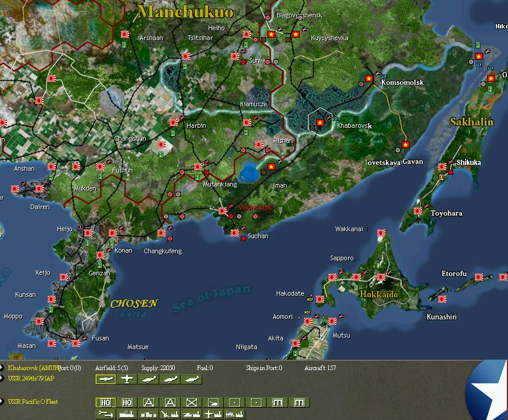Select Japanese base flag near Vladivostok
Screen dimensions: 508x420
click(x=223, y=211)
